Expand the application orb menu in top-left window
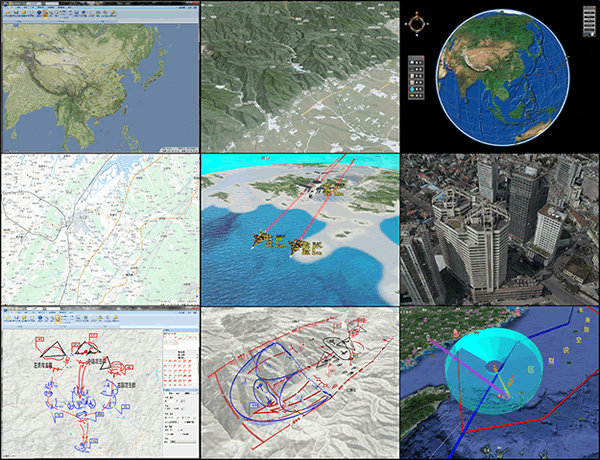Viewport: 600px width, 460px height. point(7,6)
